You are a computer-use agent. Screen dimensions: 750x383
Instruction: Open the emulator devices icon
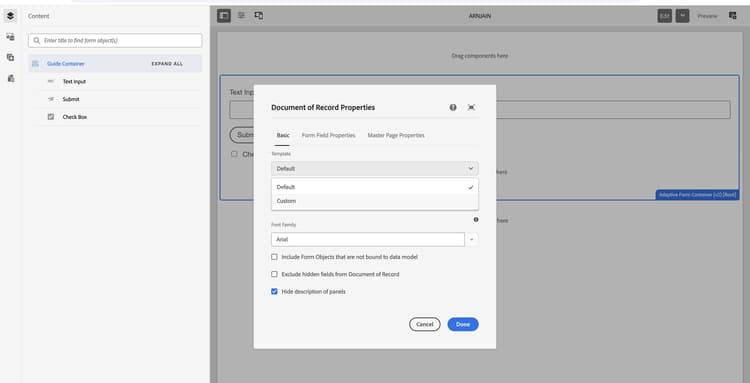(x=259, y=16)
